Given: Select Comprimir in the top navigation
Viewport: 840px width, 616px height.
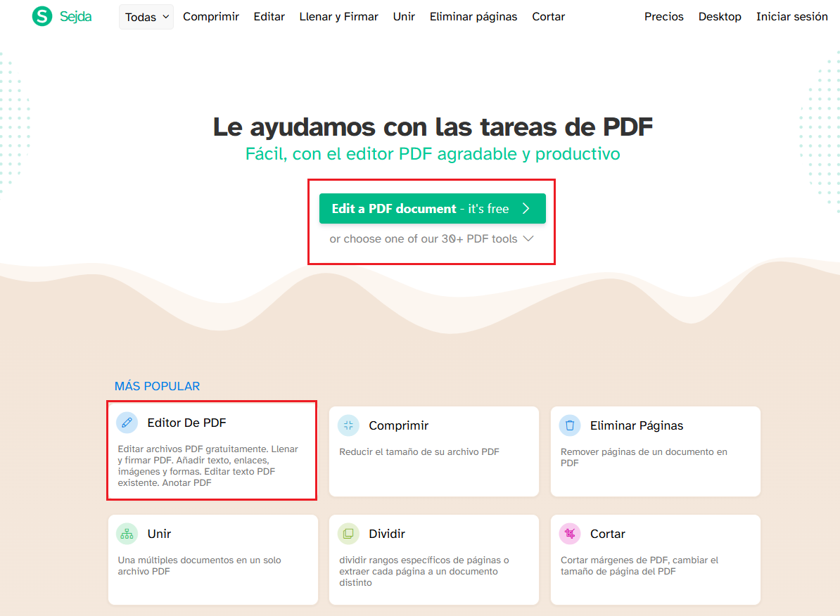Looking at the screenshot, I should 211,16.
